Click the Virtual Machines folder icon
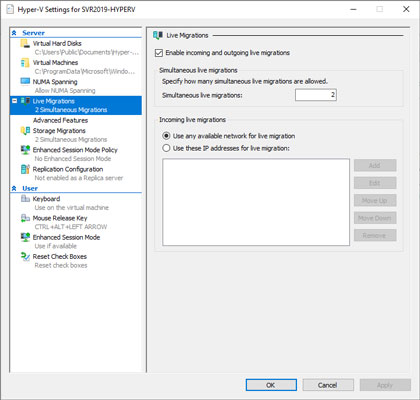The image size is (420, 400). (25, 63)
